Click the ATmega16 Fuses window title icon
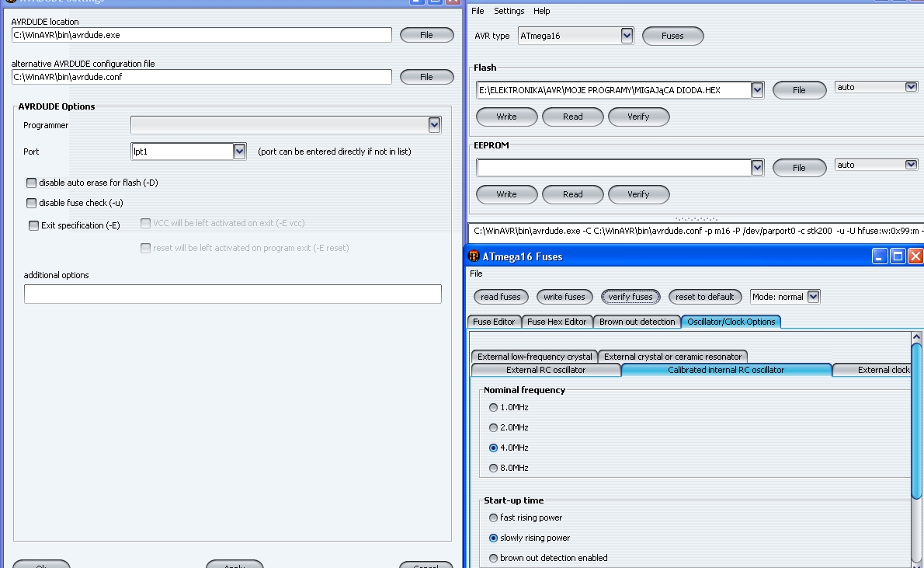This screenshot has width=924, height=568. [474, 256]
